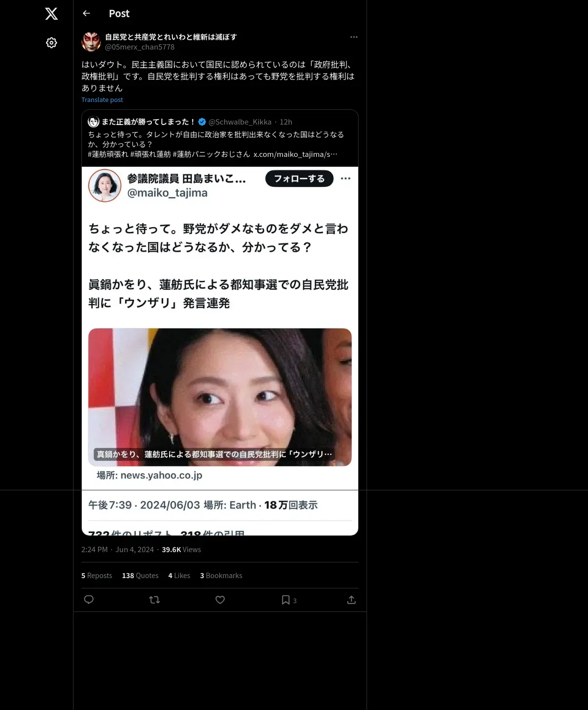View the 5 Reposts list
588x710 pixels.
[x=97, y=576]
